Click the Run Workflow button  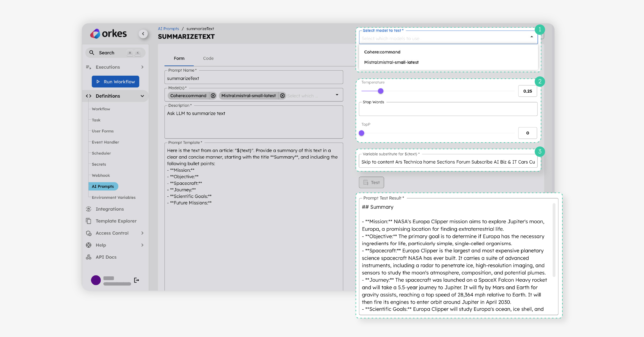(x=115, y=82)
